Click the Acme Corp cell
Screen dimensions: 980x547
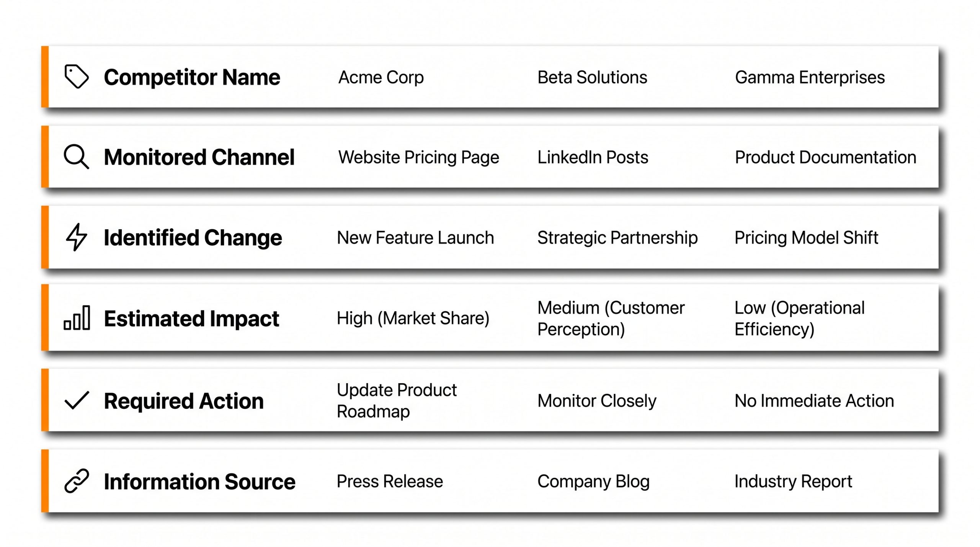click(x=381, y=77)
